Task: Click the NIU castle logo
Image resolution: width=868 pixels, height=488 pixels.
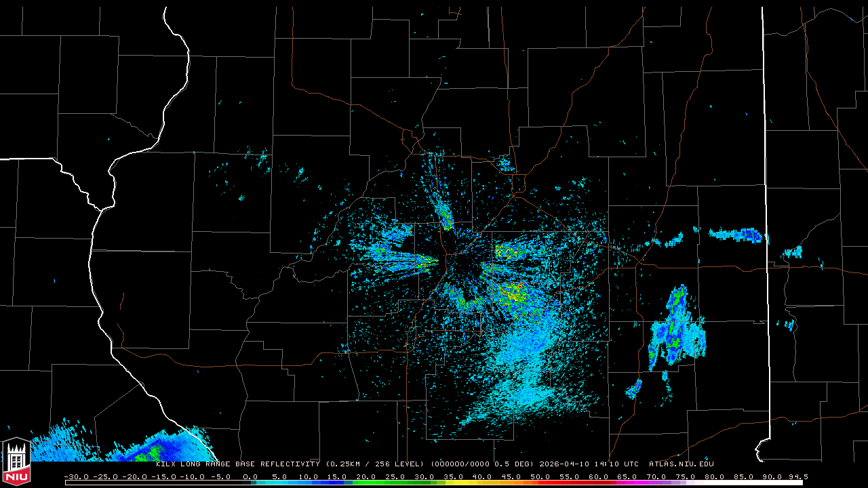Action: (16, 462)
